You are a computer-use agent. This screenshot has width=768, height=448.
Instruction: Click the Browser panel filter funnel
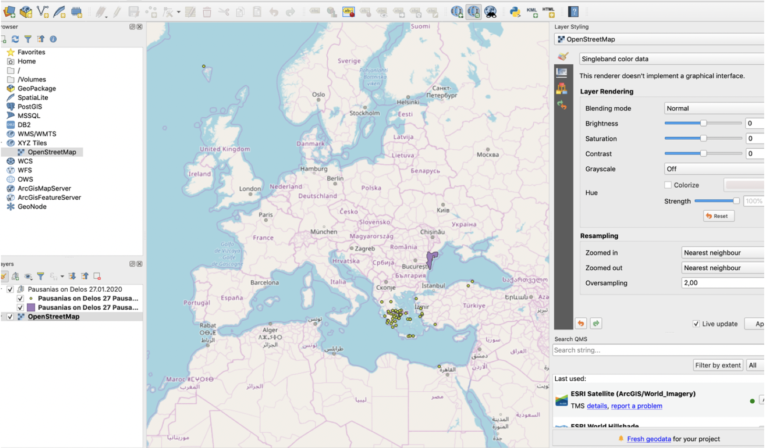[x=28, y=39]
